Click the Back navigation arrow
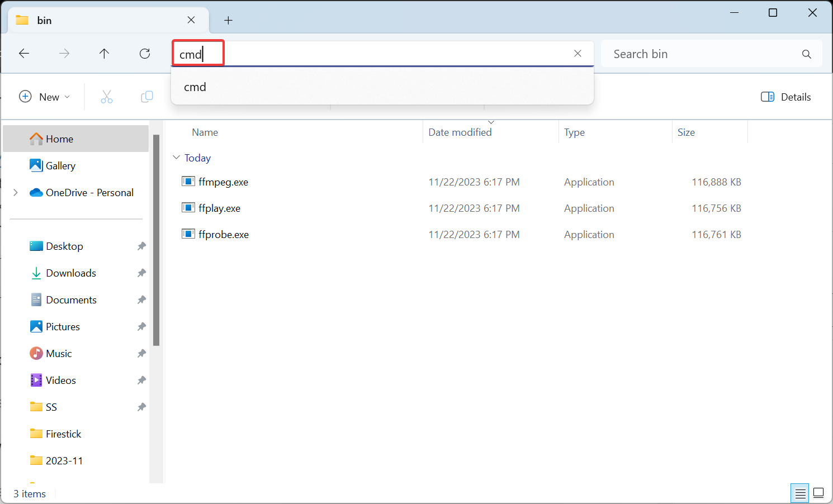The width and height of the screenshot is (833, 504). tap(24, 54)
